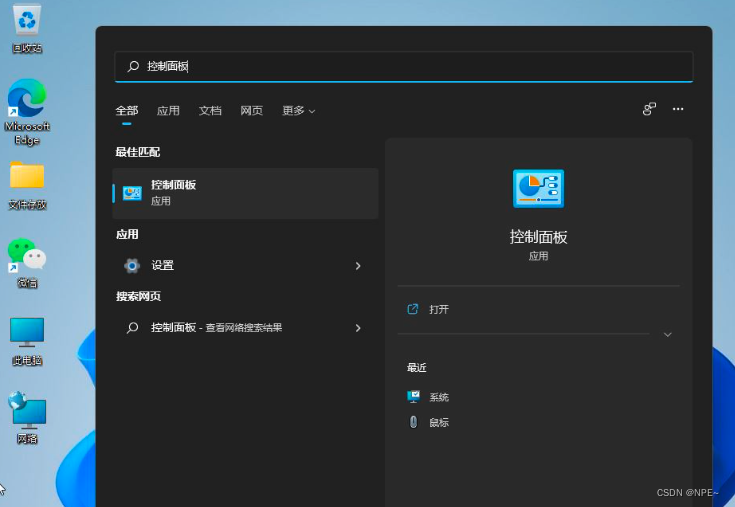This screenshot has height=507, width=735.
Task: Select the Microsoft Edge desktop shortcut
Action: tap(27, 112)
